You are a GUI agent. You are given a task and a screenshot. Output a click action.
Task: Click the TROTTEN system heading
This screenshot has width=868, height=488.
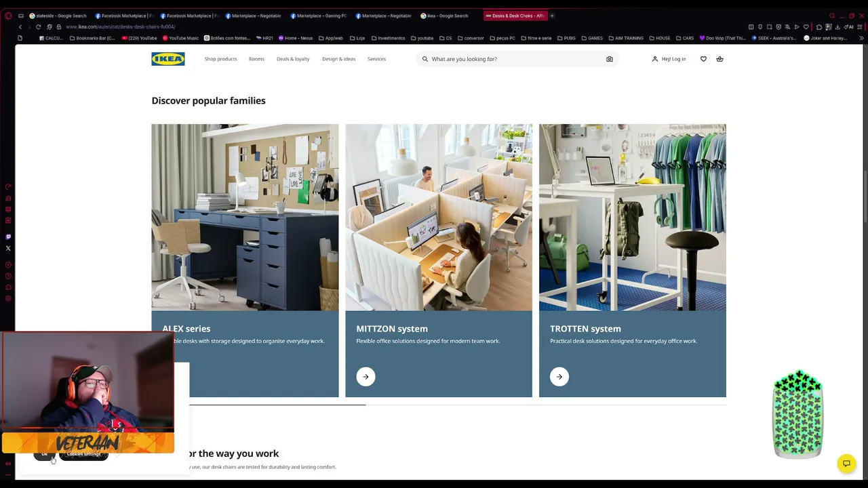pyautogui.click(x=585, y=329)
